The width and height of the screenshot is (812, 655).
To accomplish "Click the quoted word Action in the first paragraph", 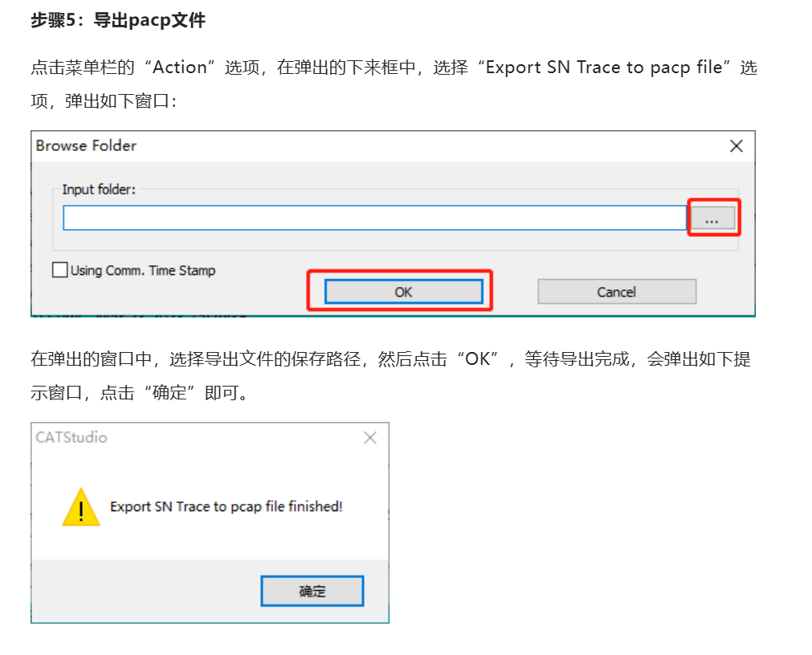I will pyautogui.click(x=180, y=68).
